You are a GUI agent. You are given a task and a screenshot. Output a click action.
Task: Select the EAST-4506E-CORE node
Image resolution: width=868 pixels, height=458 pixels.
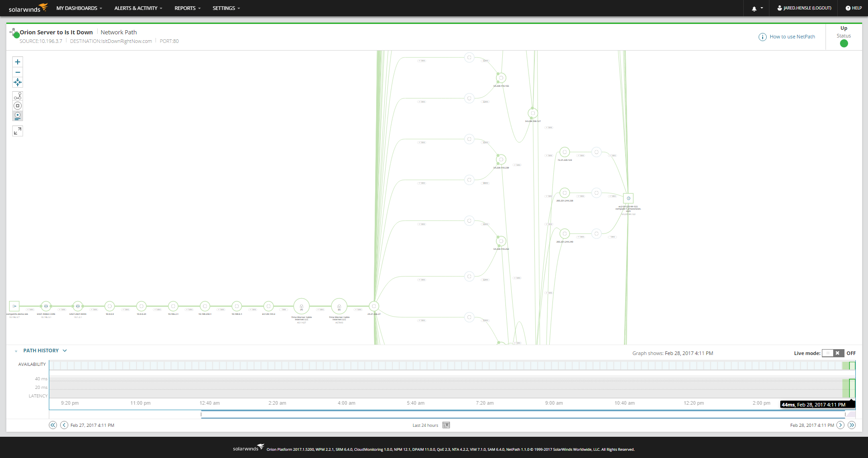(46, 306)
